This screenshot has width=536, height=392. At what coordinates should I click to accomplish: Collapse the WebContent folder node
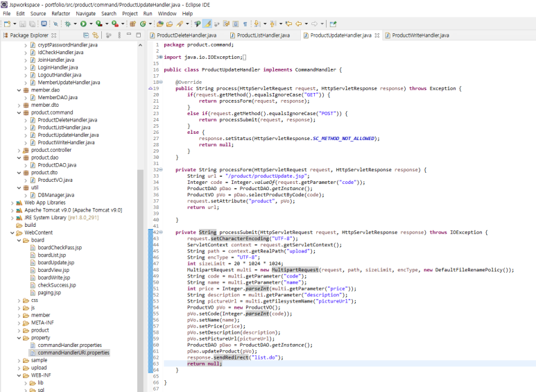click(x=12, y=233)
